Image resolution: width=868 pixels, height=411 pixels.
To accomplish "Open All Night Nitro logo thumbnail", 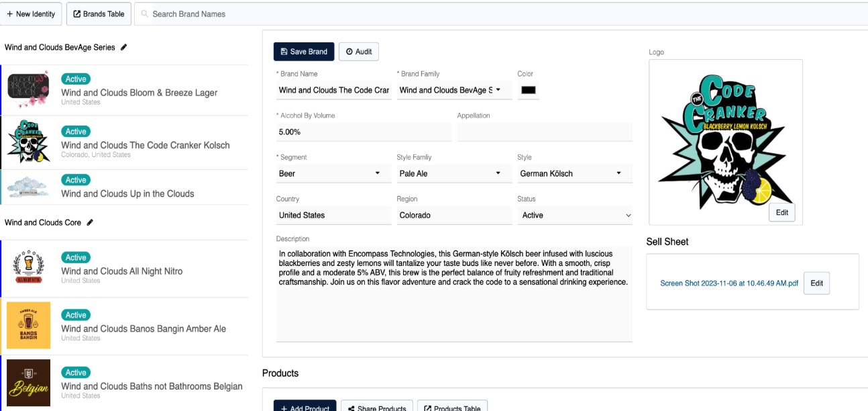I will pyautogui.click(x=29, y=269).
